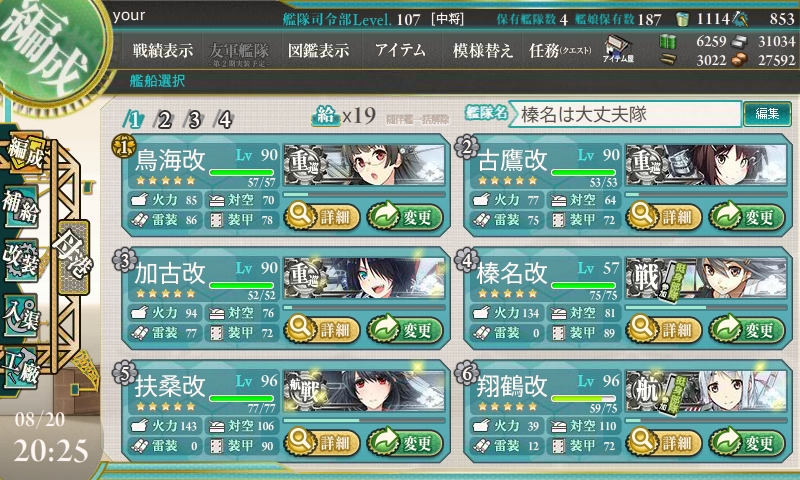The height and width of the screenshot is (480, 800).
Task: Open the 図鑑表示 menu
Action: coord(318,50)
